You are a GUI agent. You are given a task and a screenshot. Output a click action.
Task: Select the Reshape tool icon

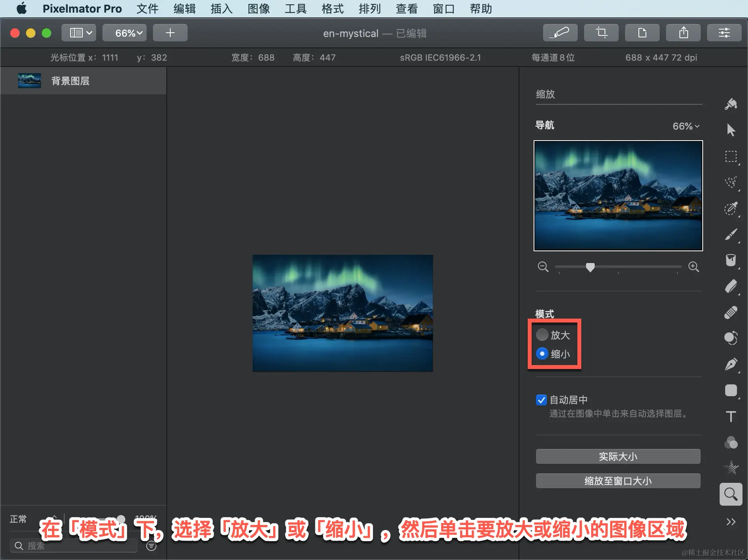coord(731,338)
